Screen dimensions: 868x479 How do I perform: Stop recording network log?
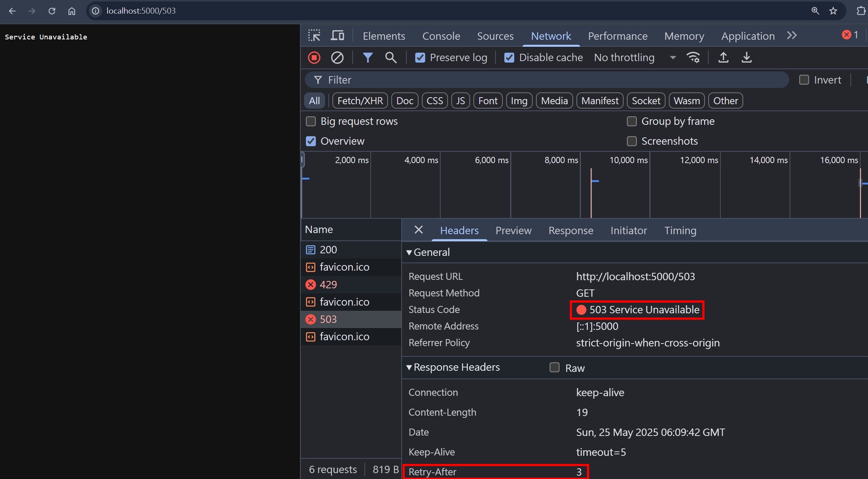(314, 57)
